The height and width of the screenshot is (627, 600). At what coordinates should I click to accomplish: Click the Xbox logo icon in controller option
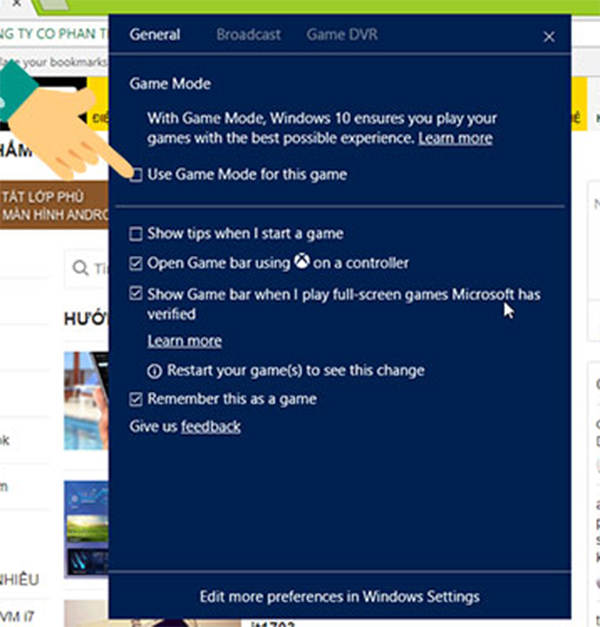[302, 262]
